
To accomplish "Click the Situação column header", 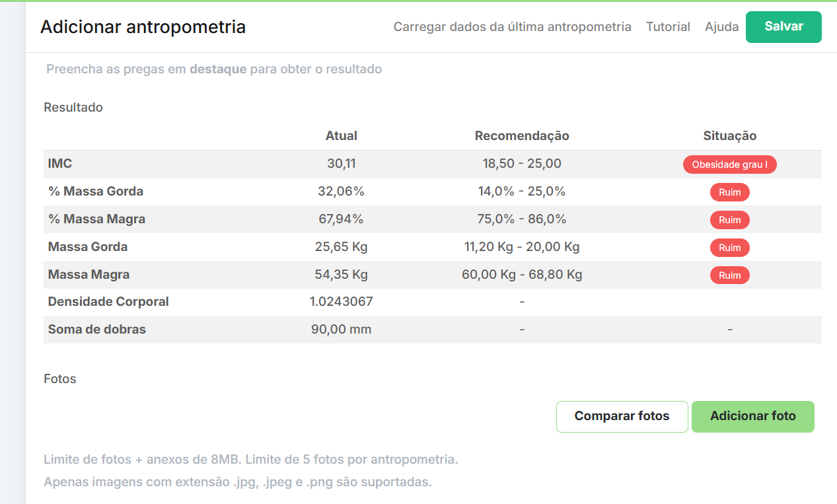I will click(x=729, y=136).
